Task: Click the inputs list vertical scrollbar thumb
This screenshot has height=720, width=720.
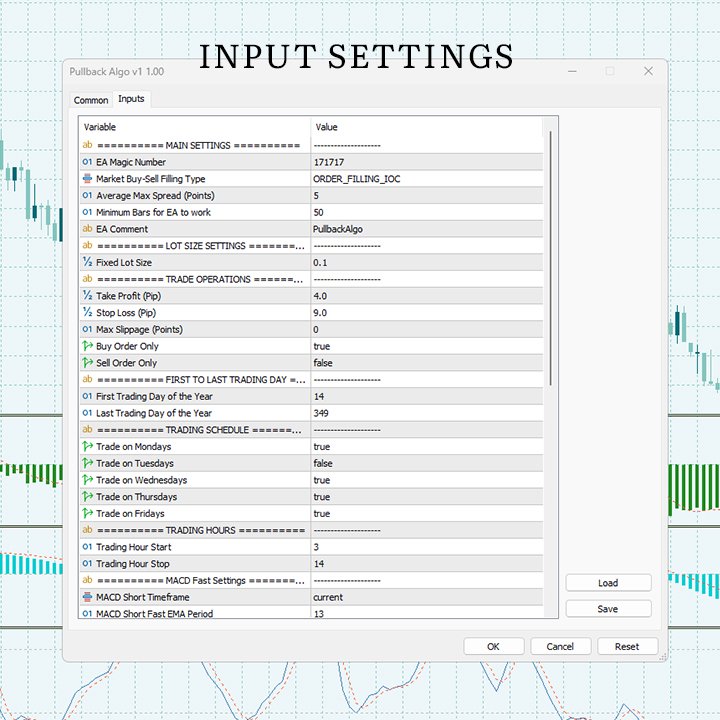Action: click(x=551, y=258)
